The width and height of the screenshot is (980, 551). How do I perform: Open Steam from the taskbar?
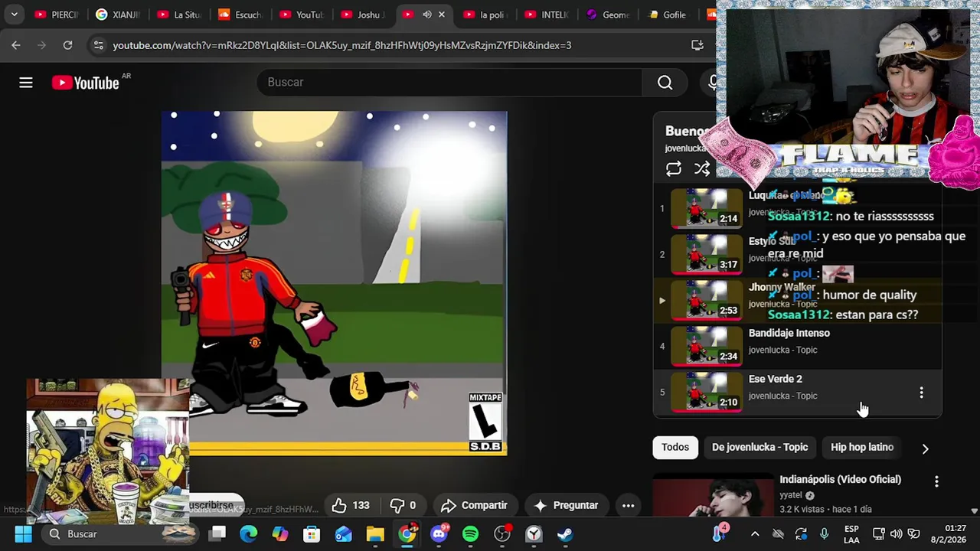point(565,534)
